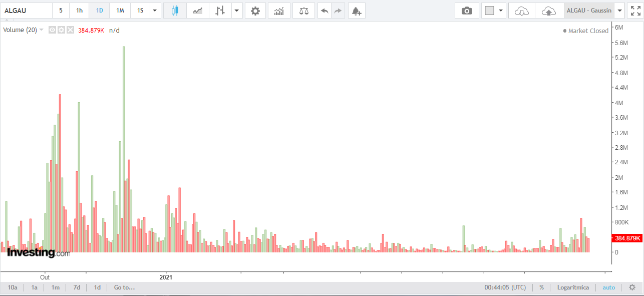Undo the last chart action
This screenshot has height=296, width=644.
[325, 11]
